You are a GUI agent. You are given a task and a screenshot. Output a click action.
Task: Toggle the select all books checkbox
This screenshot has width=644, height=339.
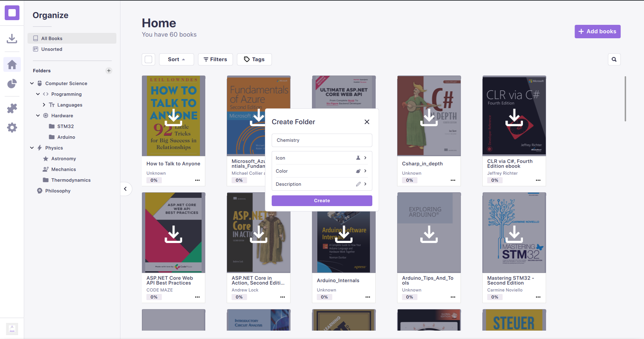click(148, 59)
